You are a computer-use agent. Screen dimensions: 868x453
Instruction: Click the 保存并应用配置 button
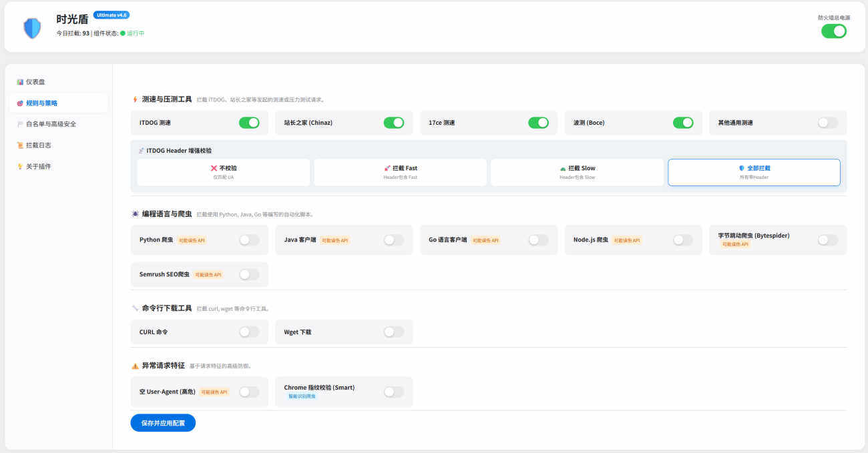163,423
